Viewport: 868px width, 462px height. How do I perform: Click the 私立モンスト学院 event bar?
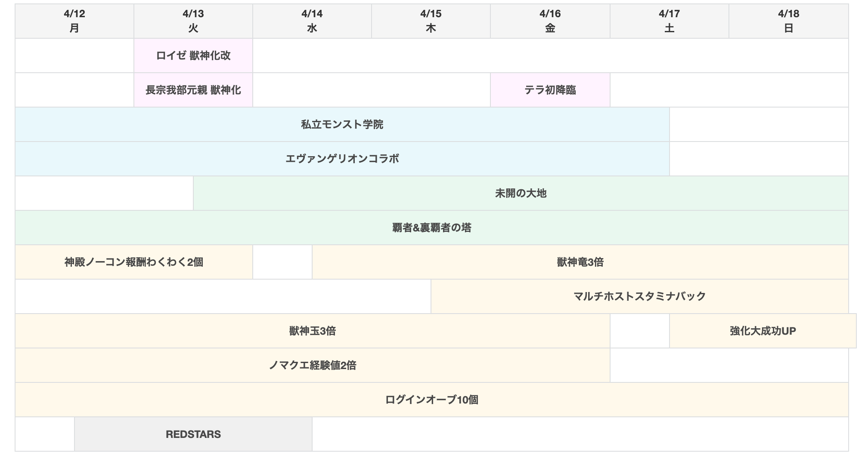[x=342, y=124]
